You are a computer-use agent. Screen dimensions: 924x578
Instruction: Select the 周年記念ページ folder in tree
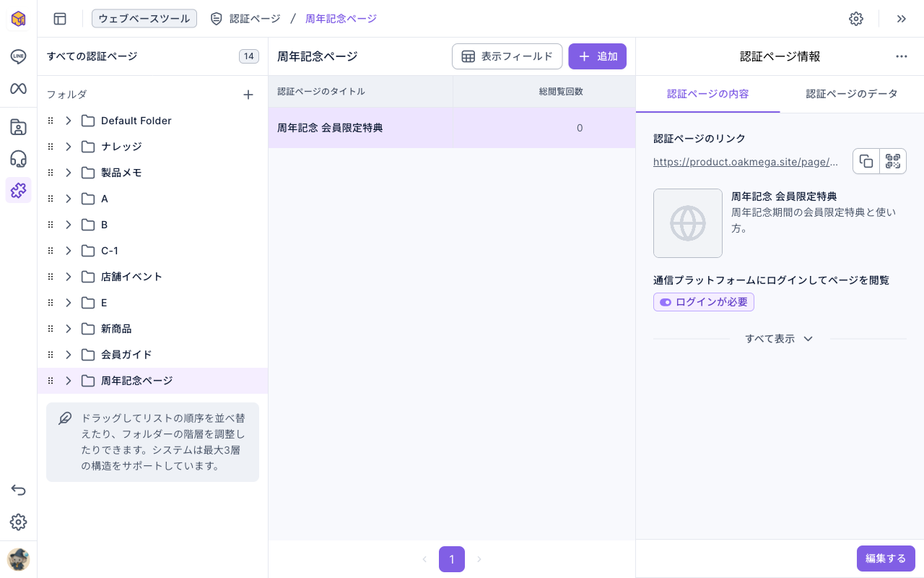(x=152, y=381)
